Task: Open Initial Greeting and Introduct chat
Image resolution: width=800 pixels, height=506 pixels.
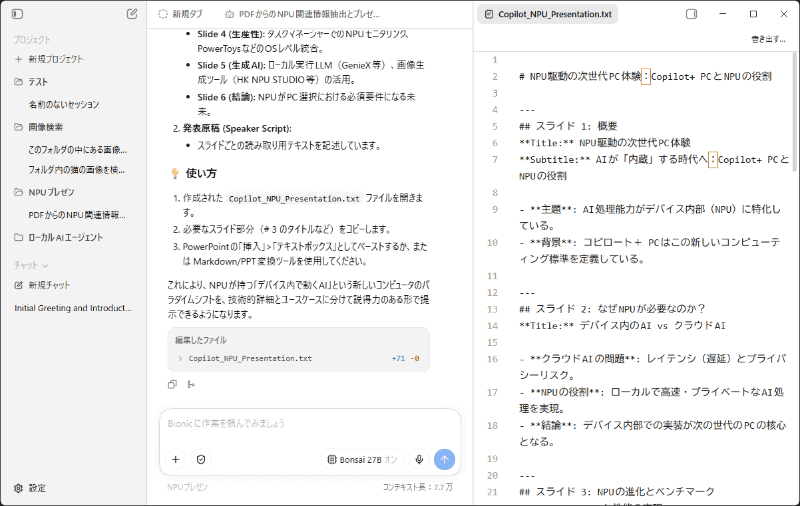Action: [73, 308]
